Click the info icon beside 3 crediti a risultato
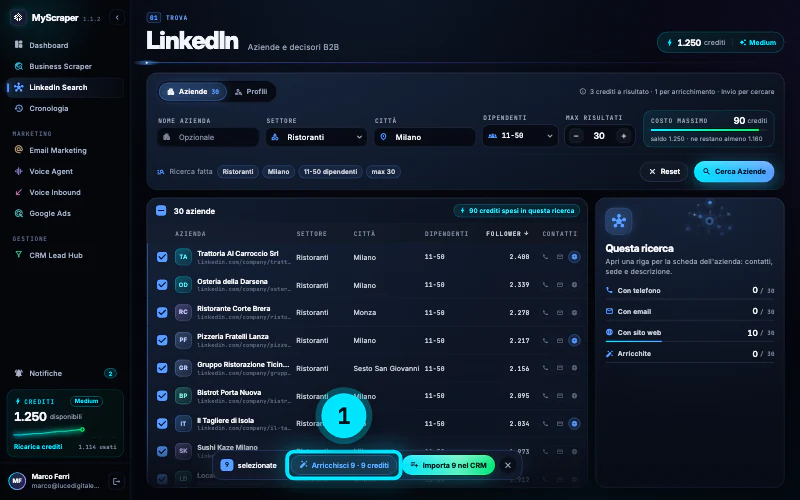Screen dimensions: 800x500 pyautogui.click(x=583, y=92)
